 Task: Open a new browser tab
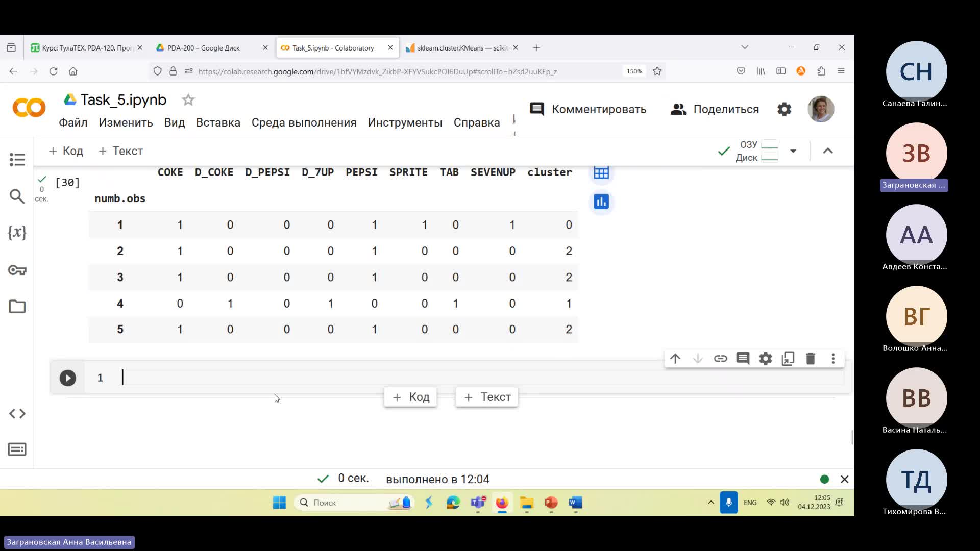click(x=536, y=48)
